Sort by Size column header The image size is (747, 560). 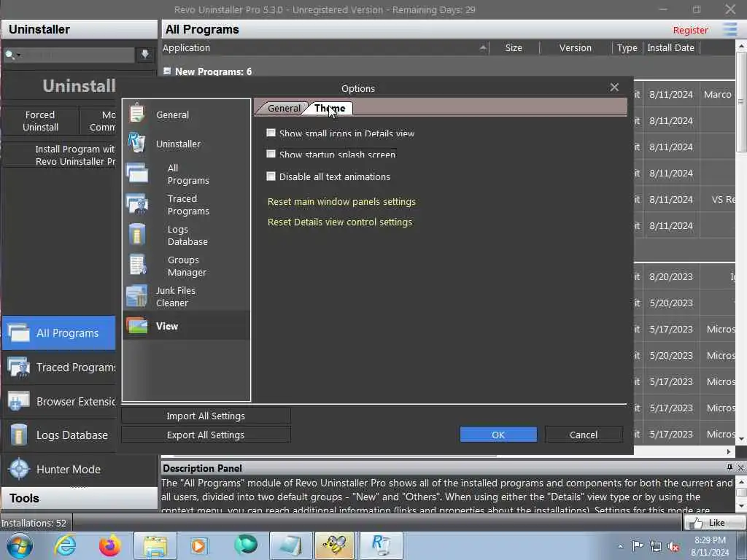click(x=514, y=47)
